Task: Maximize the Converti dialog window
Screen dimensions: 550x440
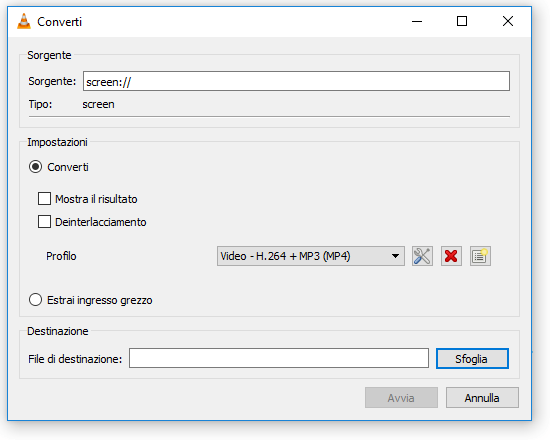Action: [x=462, y=21]
